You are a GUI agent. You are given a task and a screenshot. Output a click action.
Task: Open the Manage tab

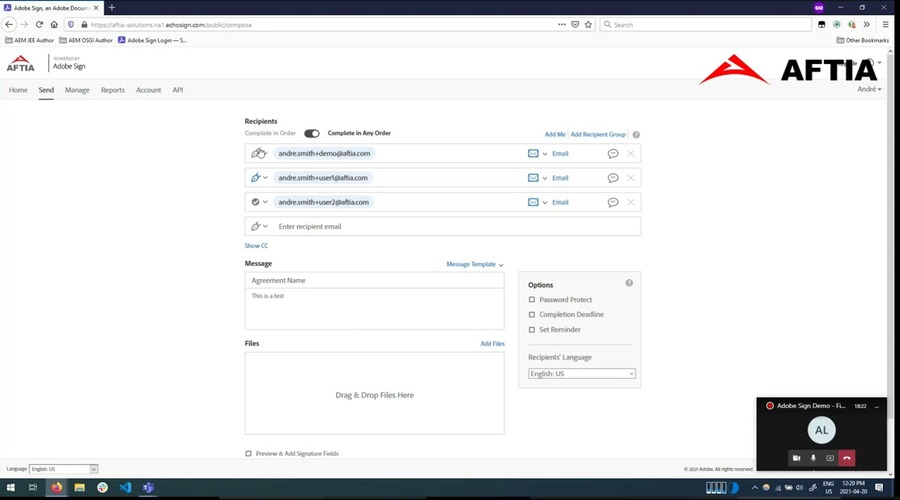[77, 90]
